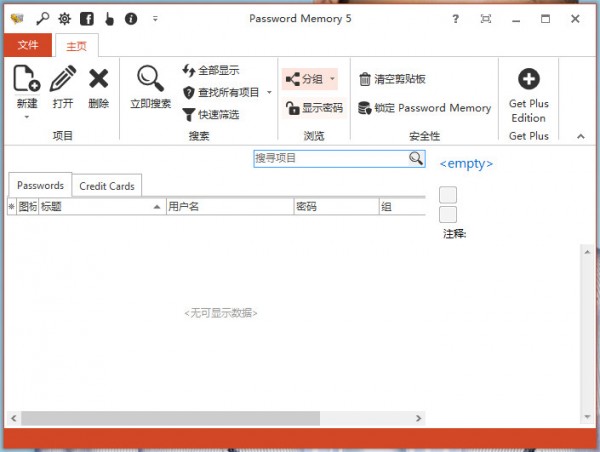The width and height of the screenshot is (600, 452).
Task: Toggle 显示密码 show password button
Action: pyautogui.click(x=315, y=108)
